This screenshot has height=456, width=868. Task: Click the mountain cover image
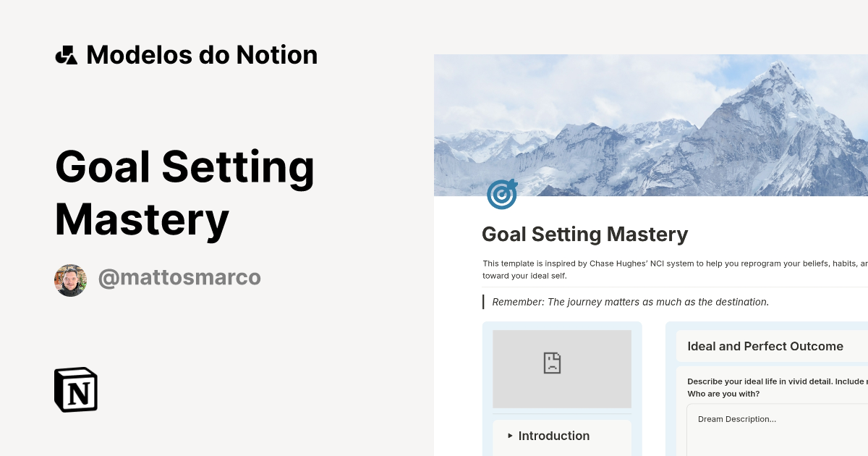point(651,123)
